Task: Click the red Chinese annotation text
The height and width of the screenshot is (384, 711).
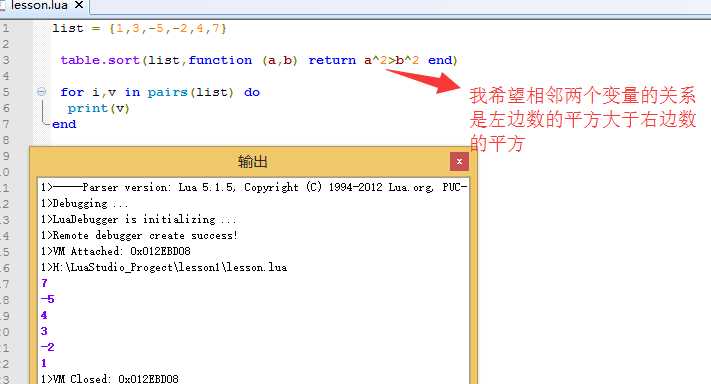Action: 583,119
